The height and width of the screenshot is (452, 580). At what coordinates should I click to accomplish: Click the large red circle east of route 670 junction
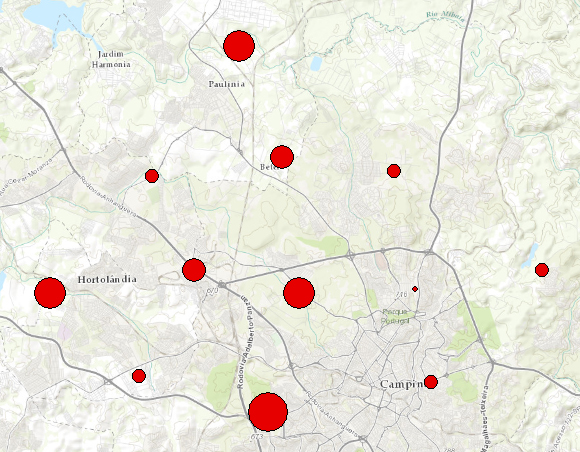point(299,293)
